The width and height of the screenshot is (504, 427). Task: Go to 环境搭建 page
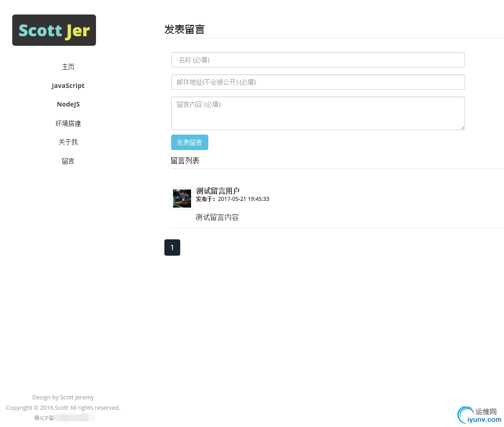(68, 123)
